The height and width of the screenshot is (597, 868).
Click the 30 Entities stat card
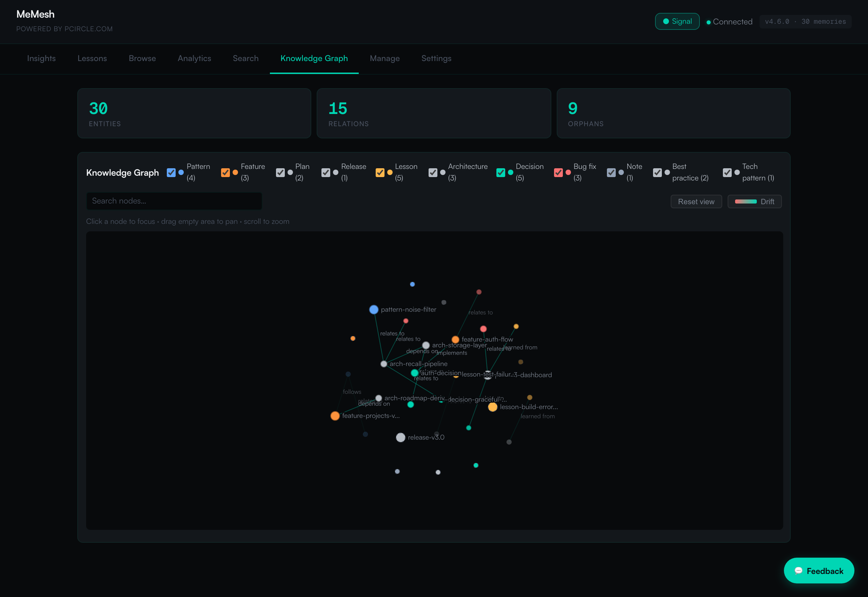click(194, 113)
